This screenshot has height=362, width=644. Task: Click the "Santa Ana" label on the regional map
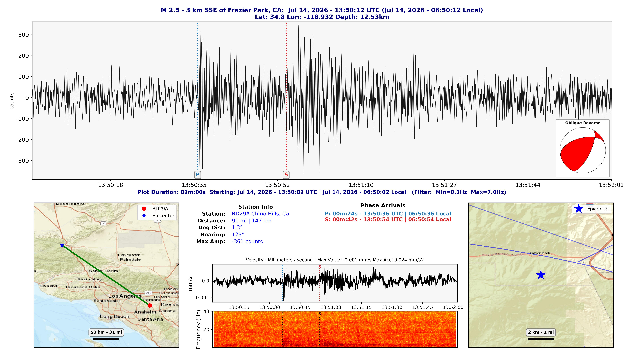[x=150, y=319]
